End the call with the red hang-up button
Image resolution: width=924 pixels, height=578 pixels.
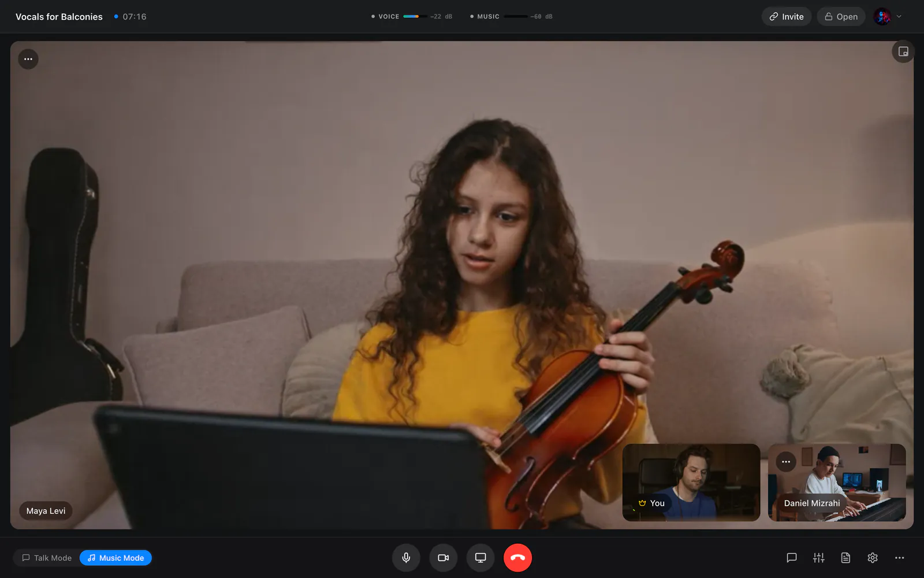tap(517, 558)
